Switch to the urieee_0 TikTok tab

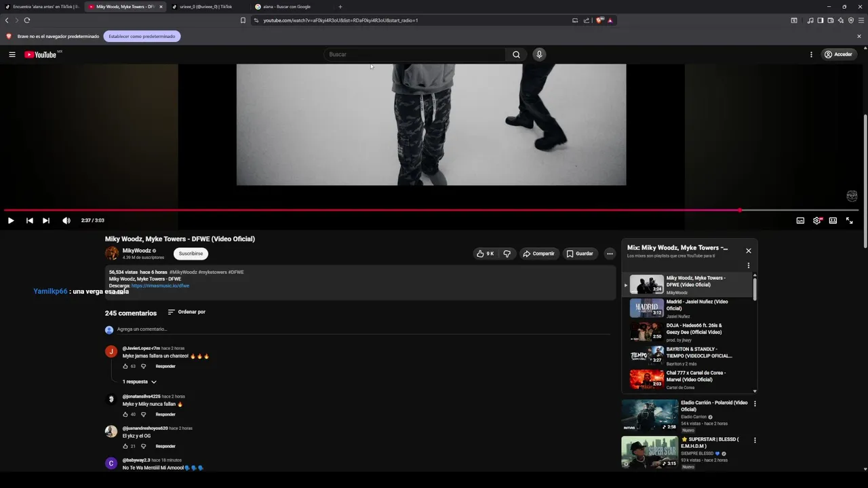pos(208,7)
